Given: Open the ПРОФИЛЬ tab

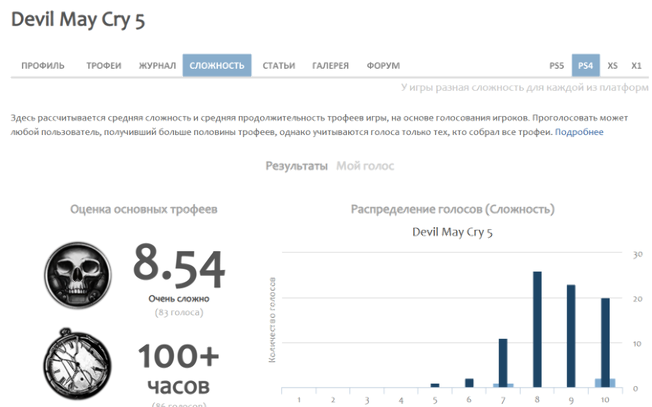Looking at the screenshot, I should click(x=43, y=66).
